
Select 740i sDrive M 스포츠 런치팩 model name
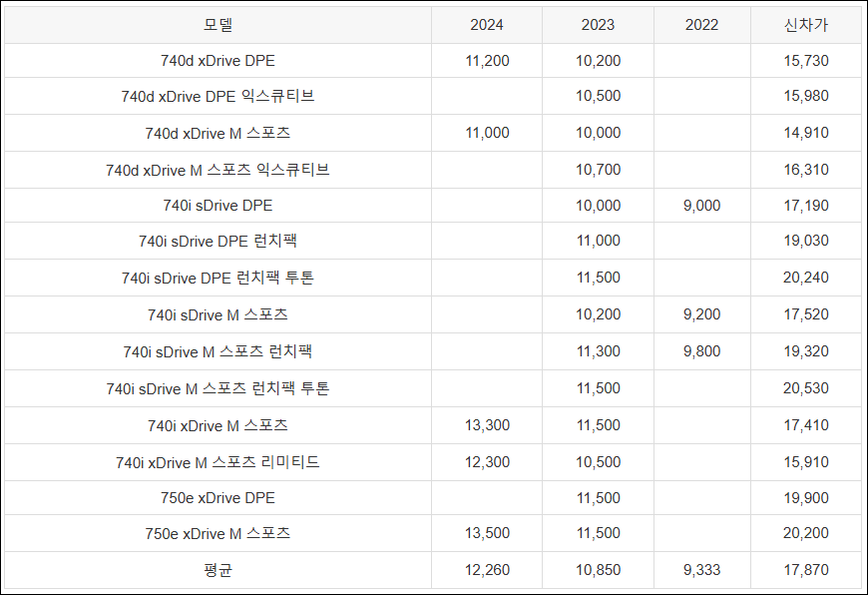point(217,351)
